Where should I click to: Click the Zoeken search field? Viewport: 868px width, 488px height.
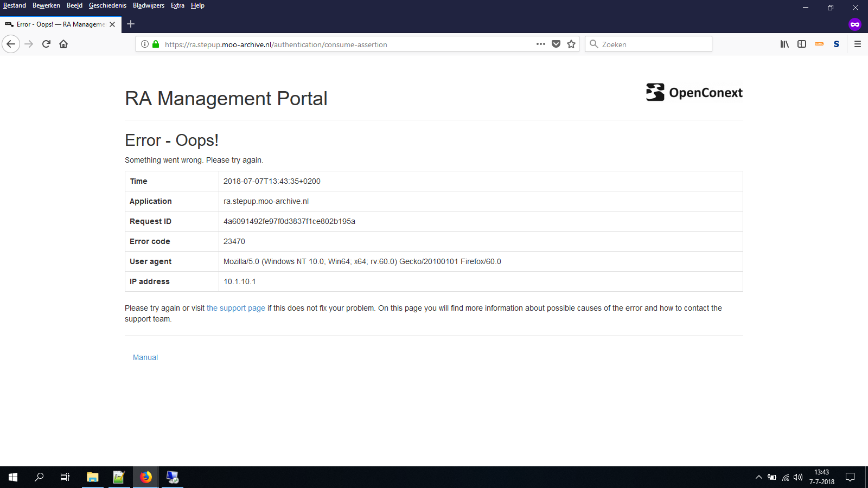[x=648, y=44]
